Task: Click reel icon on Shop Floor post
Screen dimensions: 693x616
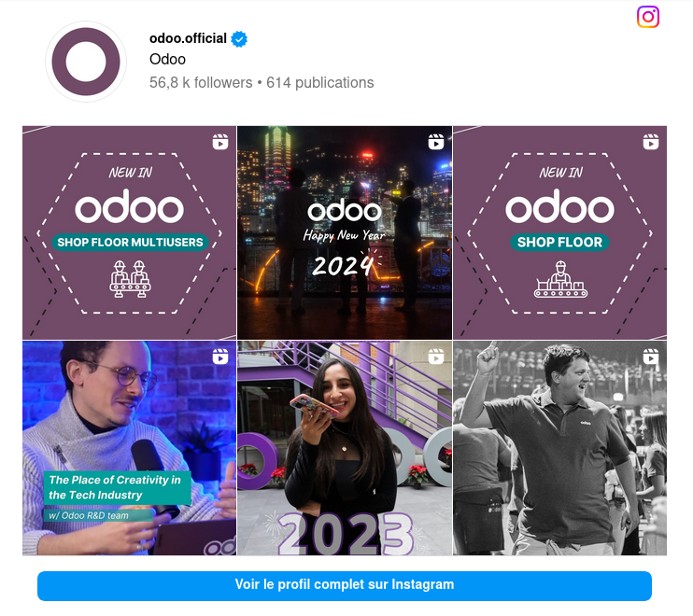Action: [x=651, y=142]
